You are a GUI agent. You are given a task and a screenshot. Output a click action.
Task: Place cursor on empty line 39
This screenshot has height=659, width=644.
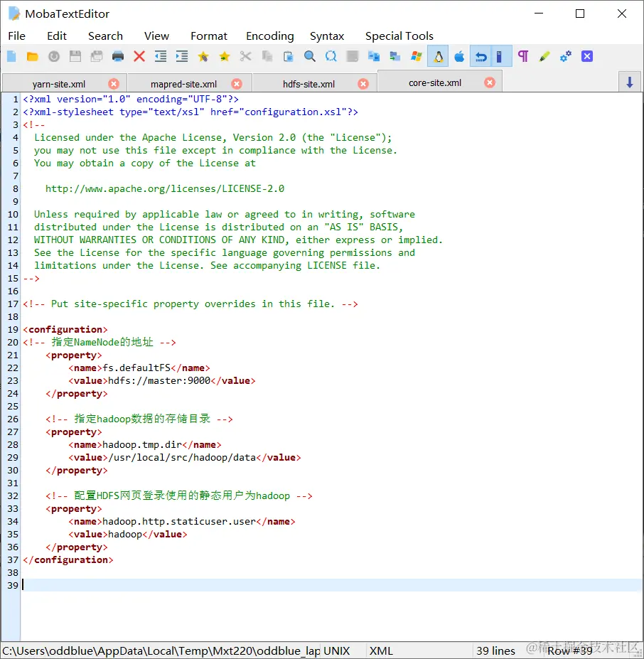click(x=332, y=586)
